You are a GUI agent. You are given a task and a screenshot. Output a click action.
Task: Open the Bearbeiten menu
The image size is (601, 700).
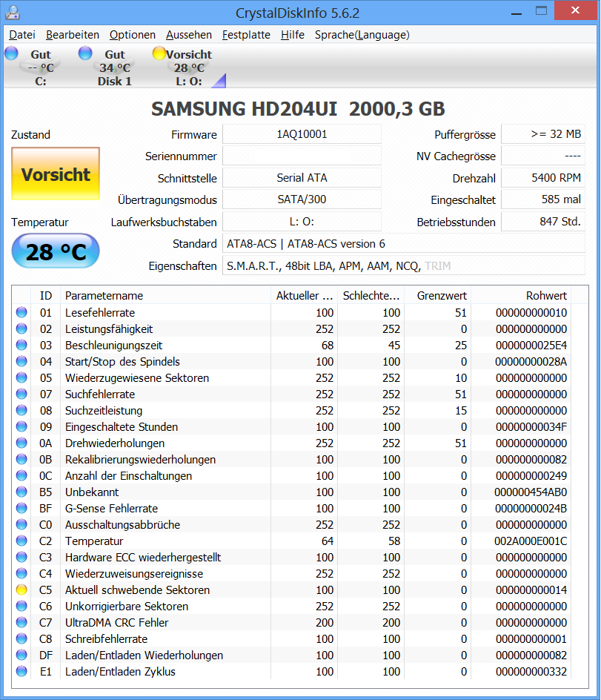tap(73, 35)
